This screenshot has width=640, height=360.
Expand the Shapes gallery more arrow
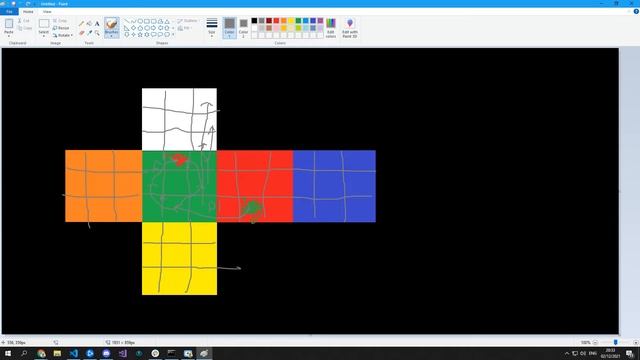(x=173, y=35)
